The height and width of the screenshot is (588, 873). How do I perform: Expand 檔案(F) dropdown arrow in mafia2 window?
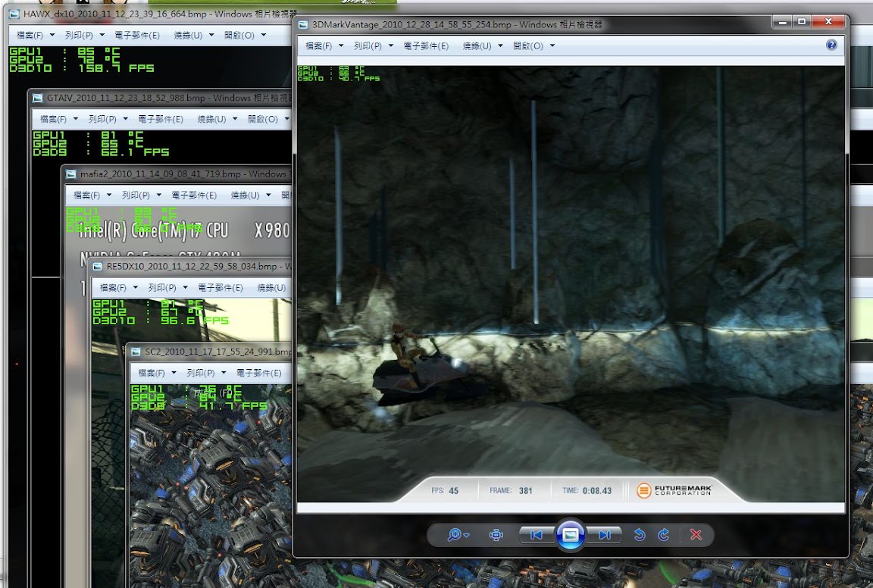tap(109, 195)
